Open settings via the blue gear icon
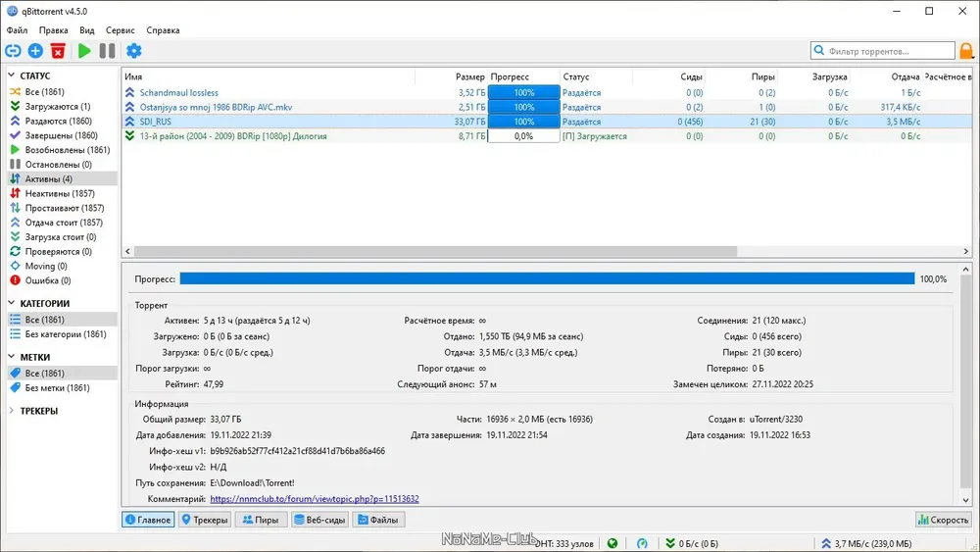 point(133,51)
